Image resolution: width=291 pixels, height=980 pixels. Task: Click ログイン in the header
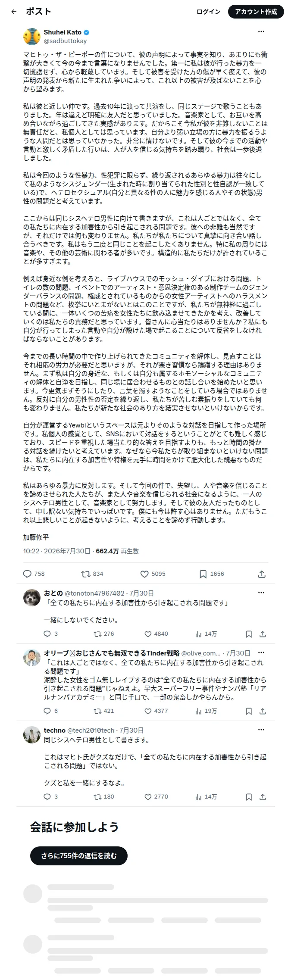coord(209,12)
